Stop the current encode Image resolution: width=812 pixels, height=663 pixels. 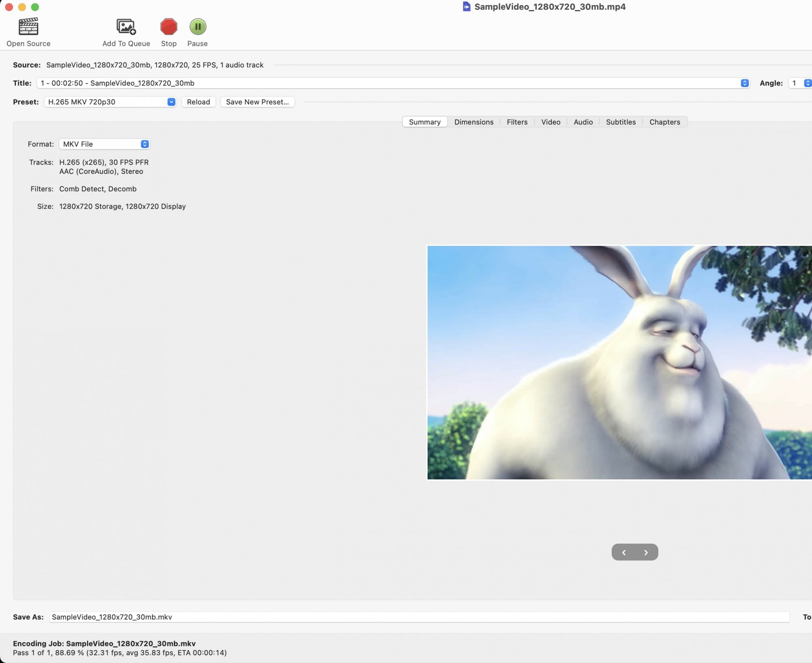click(168, 27)
